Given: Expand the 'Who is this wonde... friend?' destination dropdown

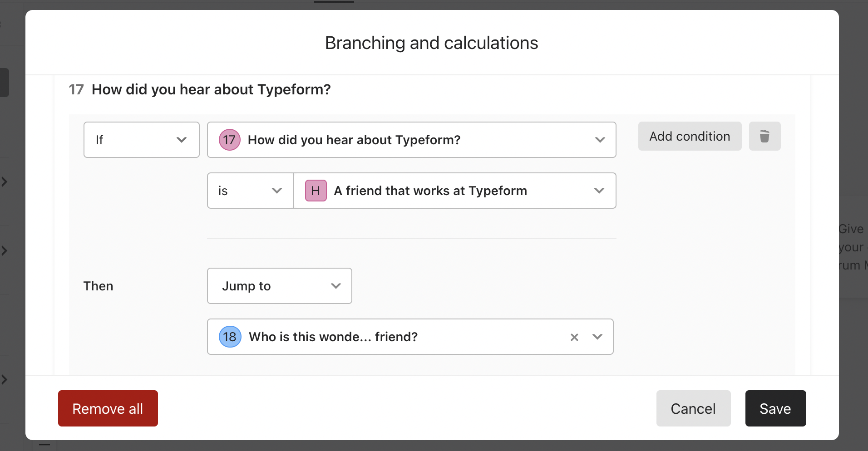Looking at the screenshot, I should pyautogui.click(x=597, y=337).
